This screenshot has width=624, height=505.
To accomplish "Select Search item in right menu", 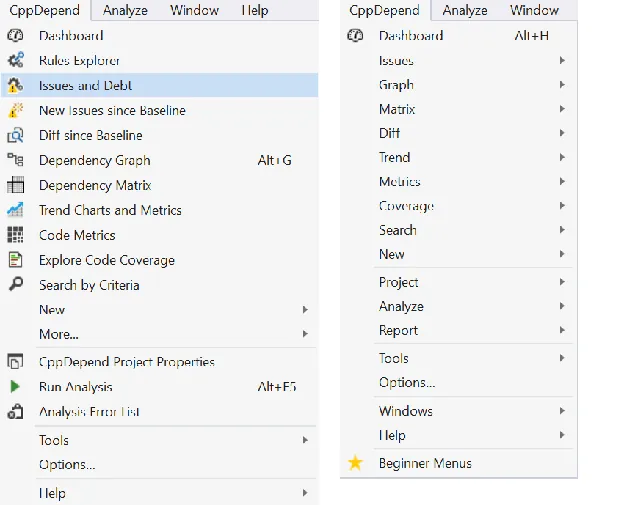I will pos(458,230).
